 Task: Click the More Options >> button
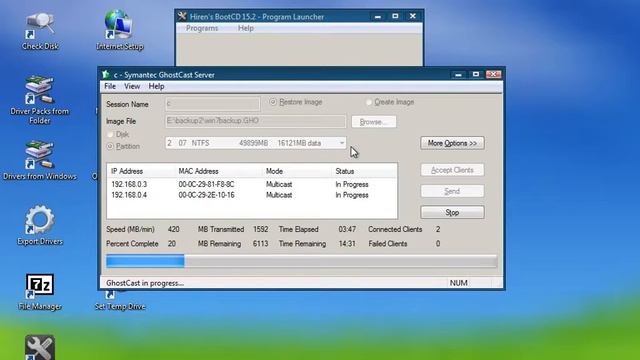coord(452,143)
